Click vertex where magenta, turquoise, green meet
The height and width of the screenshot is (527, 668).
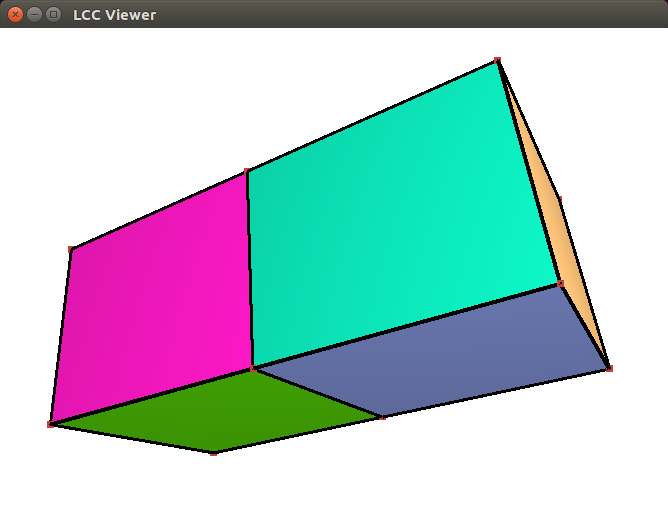[253, 369]
